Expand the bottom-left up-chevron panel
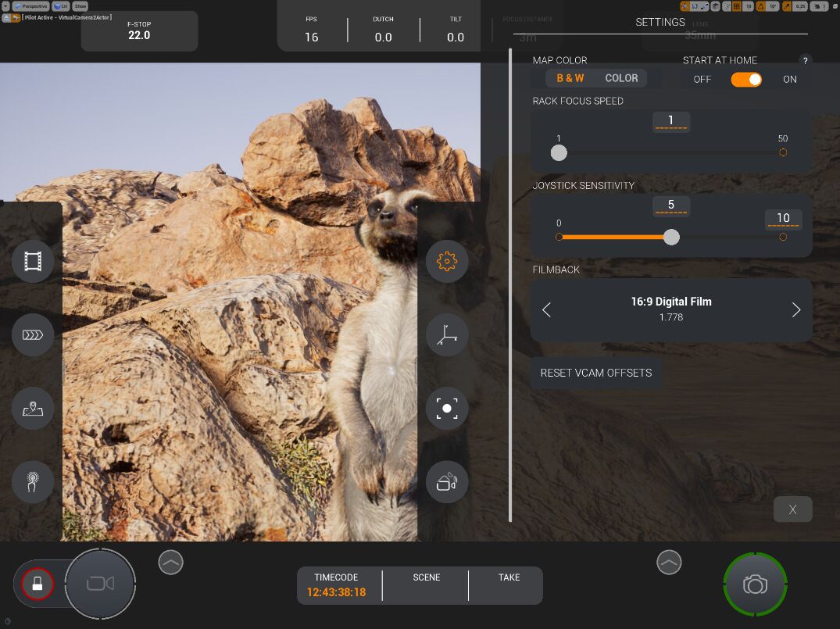This screenshot has width=840, height=629. click(x=170, y=562)
